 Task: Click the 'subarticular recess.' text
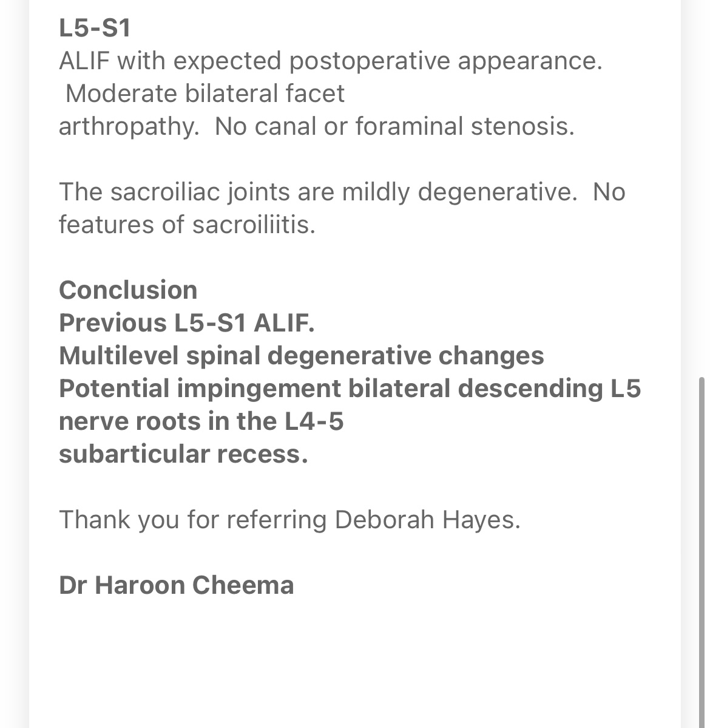183,454
